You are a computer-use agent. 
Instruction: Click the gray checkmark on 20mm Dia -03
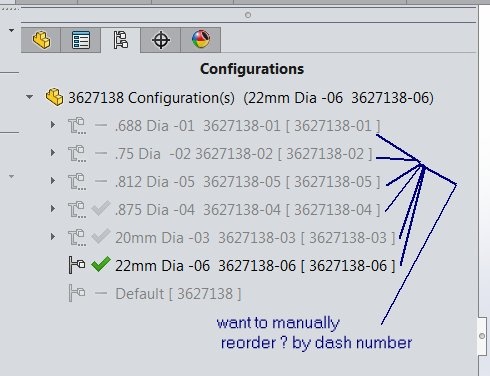pos(101,236)
